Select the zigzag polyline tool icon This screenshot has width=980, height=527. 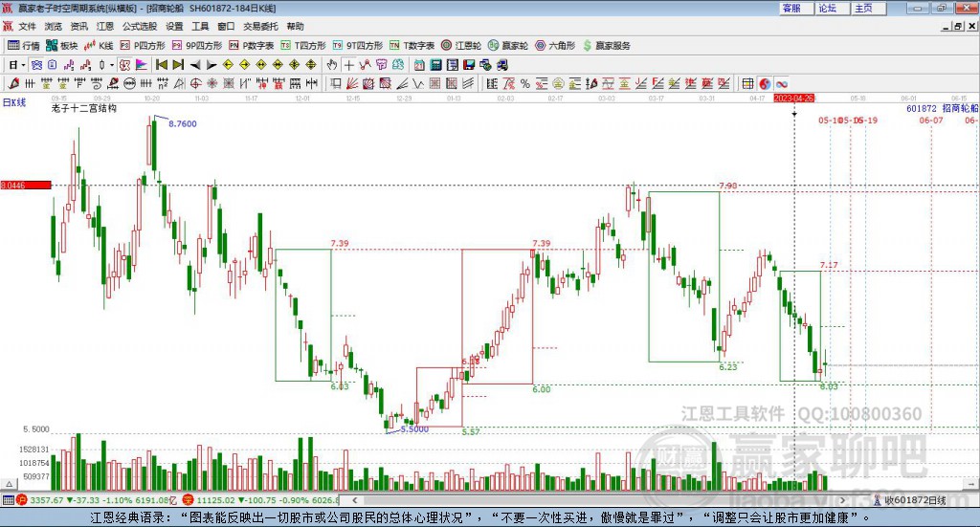419,83
